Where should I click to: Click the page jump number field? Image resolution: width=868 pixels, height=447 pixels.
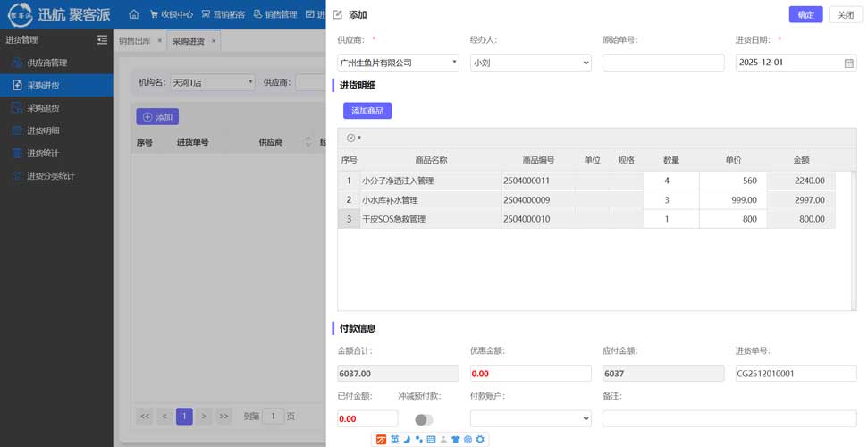(273, 417)
